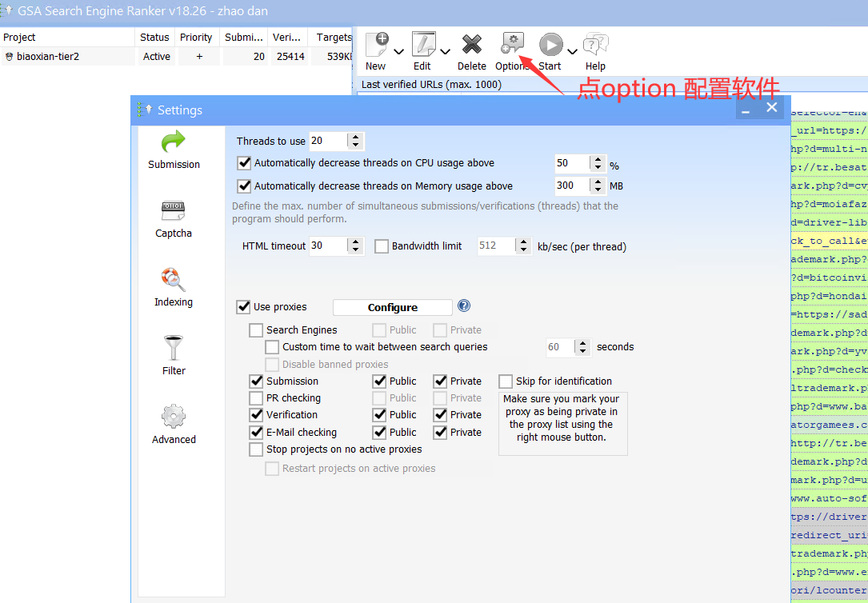Open the Help speech bubble icon

[595, 45]
